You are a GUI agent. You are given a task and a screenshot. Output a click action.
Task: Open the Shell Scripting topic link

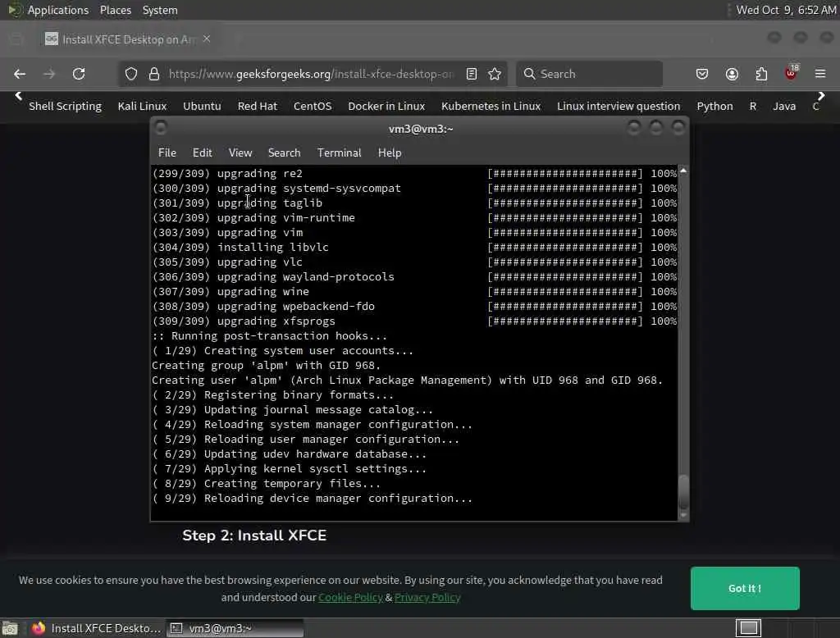[x=65, y=106]
